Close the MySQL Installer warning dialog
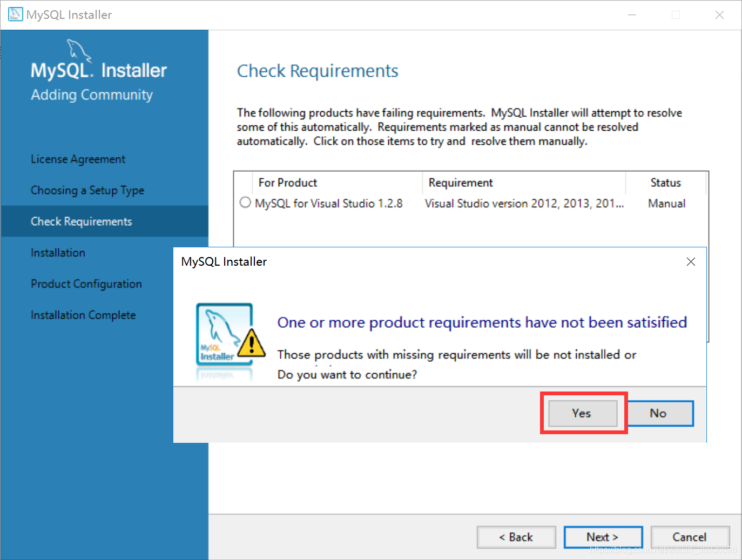742x560 pixels. coord(691,261)
